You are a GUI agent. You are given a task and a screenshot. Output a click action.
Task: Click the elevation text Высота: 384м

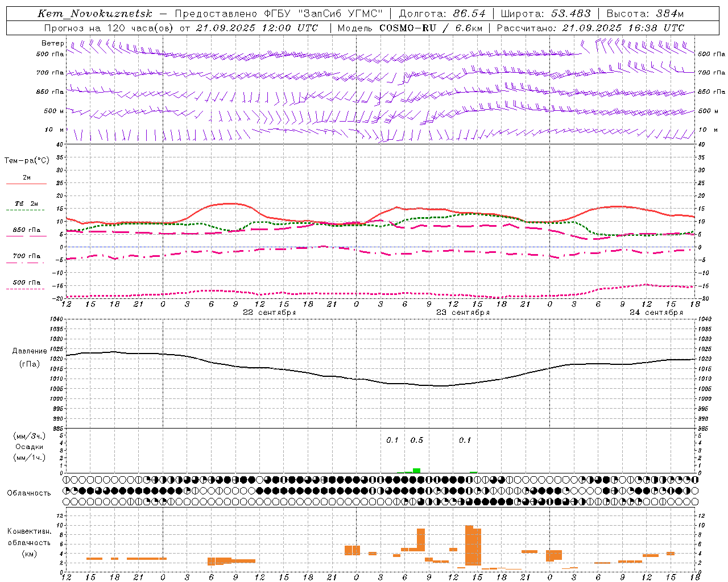pos(645,14)
